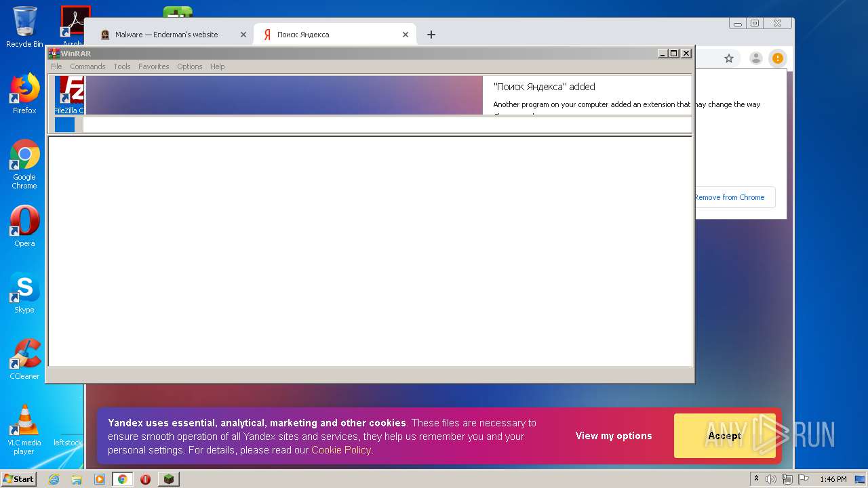
Task: Open the Options menu in WinRAR
Action: [x=190, y=66]
